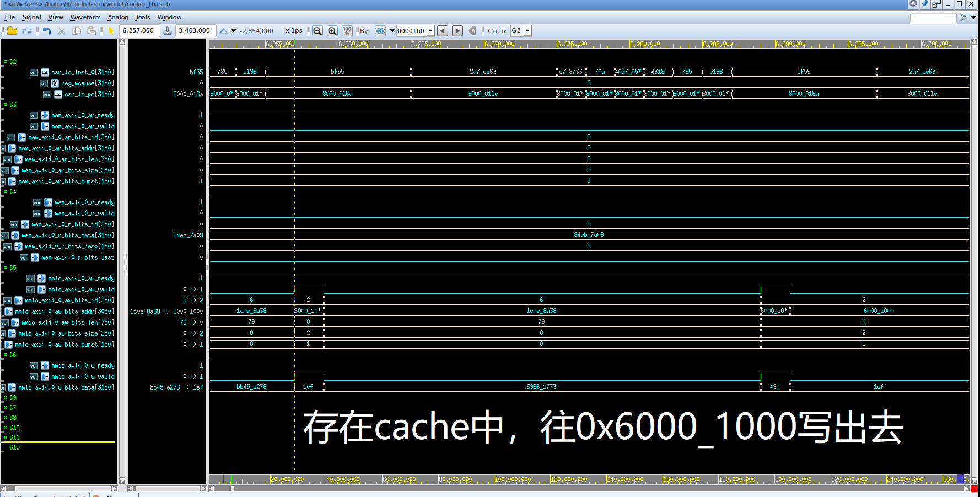Open the Signal menu
The image size is (980, 497).
(31, 17)
